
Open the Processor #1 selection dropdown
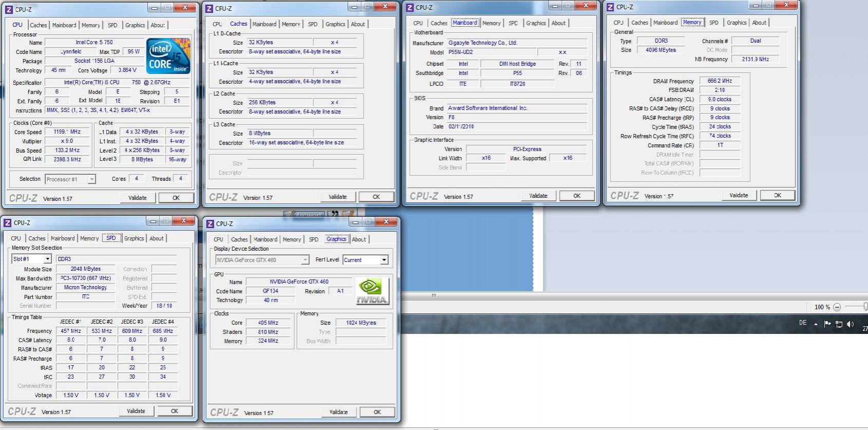click(x=70, y=179)
